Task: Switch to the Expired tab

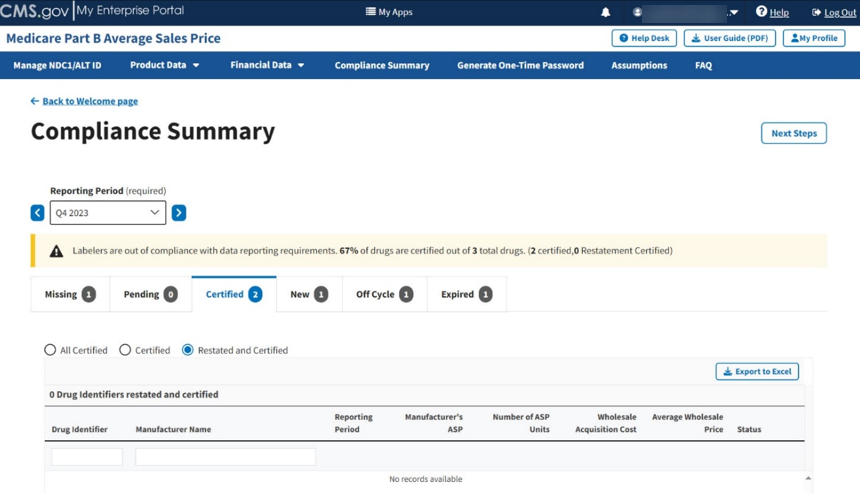Action: pyautogui.click(x=467, y=294)
